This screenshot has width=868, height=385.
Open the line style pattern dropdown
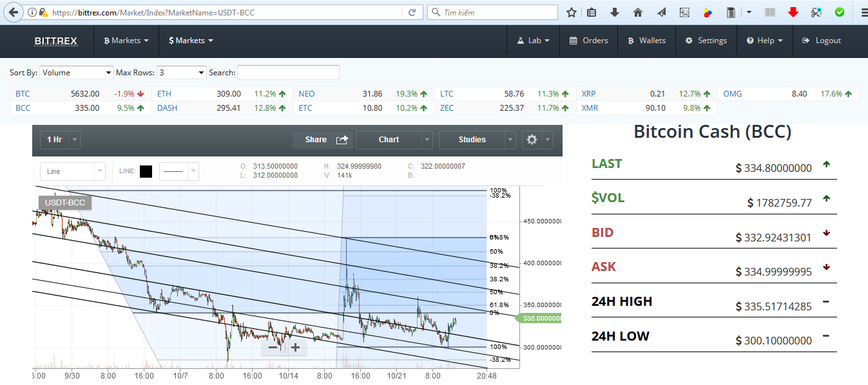coord(178,172)
